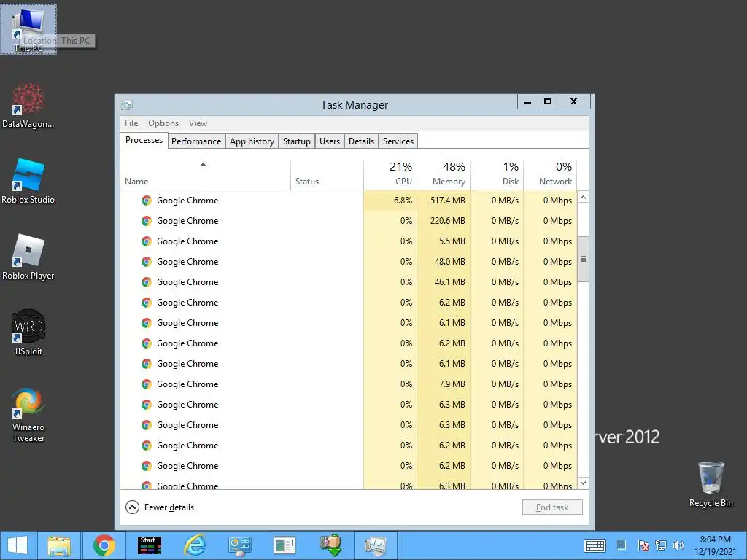Sort by the Memory column header
747x560 pixels.
click(444, 175)
